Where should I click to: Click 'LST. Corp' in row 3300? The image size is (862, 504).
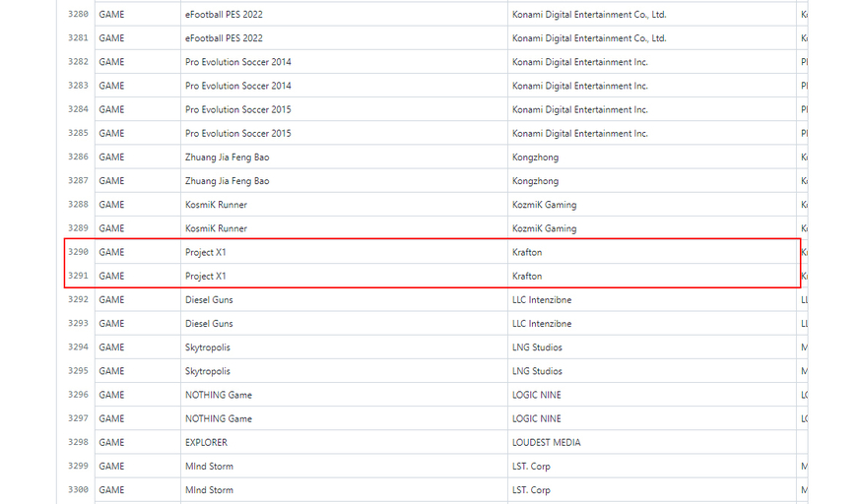tap(531, 489)
